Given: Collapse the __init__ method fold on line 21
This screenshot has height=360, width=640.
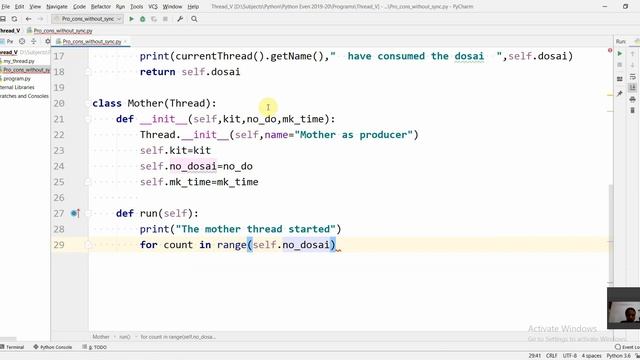Looking at the screenshot, I should [x=88, y=119].
